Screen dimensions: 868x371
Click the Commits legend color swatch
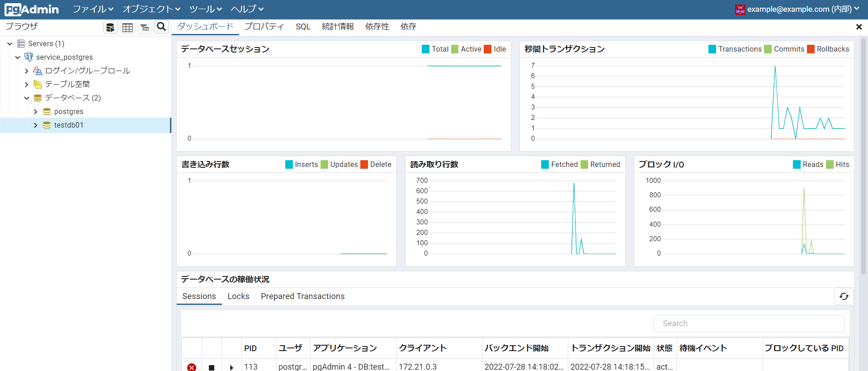coord(768,49)
